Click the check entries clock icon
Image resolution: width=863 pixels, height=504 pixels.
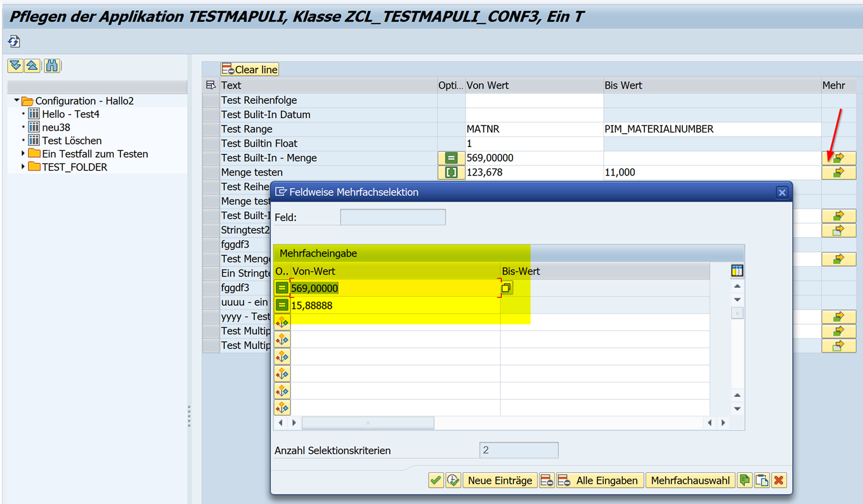coord(453,481)
